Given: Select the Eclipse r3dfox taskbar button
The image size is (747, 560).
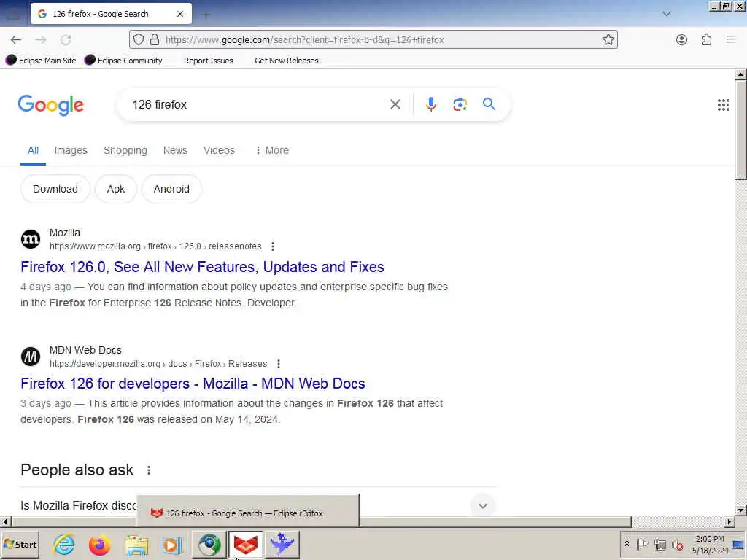Looking at the screenshot, I should tap(245, 544).
